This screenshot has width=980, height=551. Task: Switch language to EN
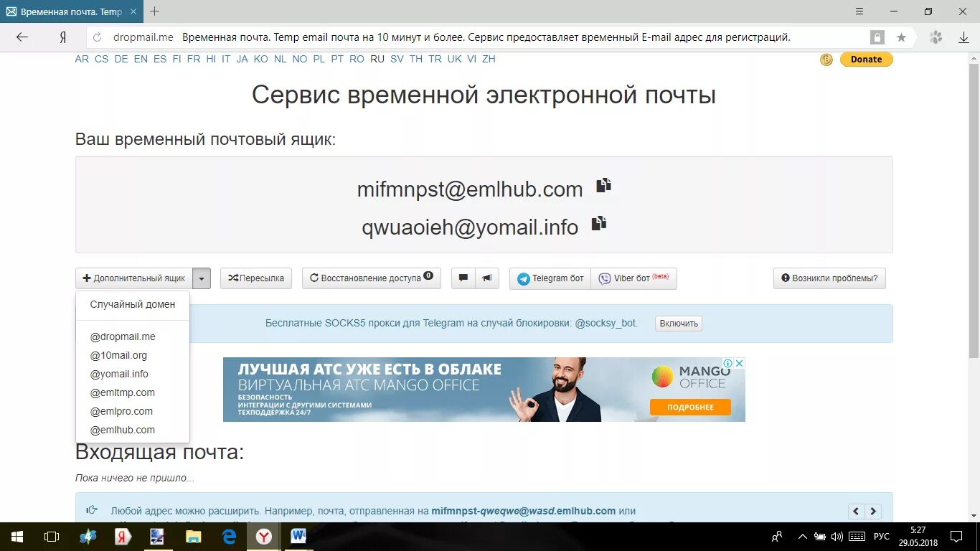141,59
